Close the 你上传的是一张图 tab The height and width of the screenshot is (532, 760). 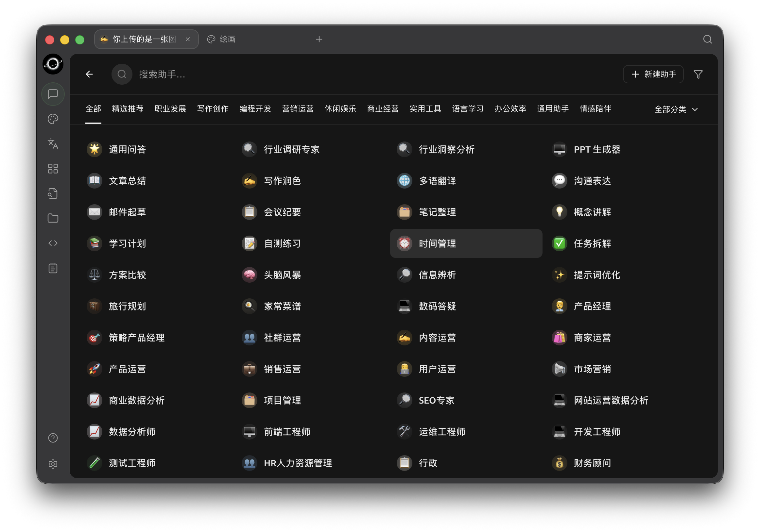pyautogui.click(x=188, y=39)
